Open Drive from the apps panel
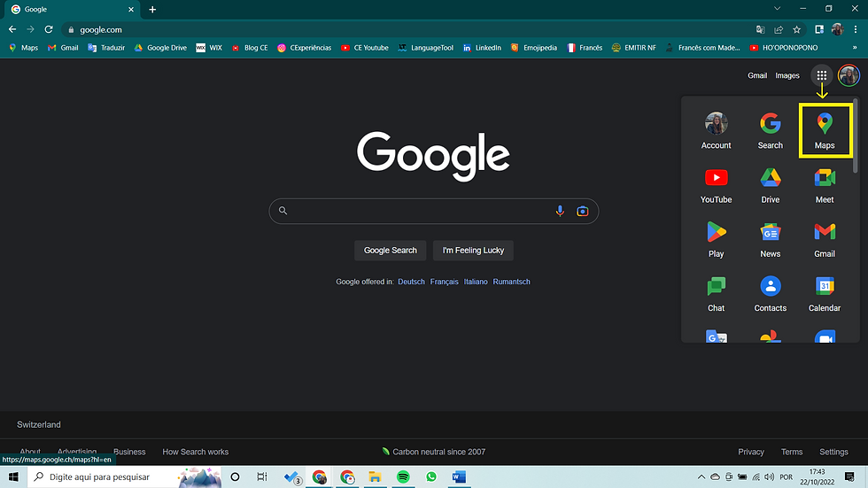 [x=770, y=185]
